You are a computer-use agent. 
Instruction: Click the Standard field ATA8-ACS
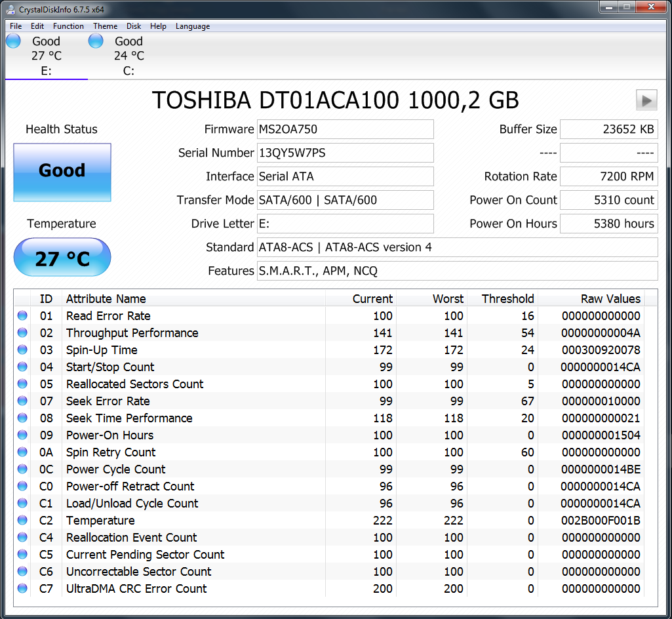(457, 247)
